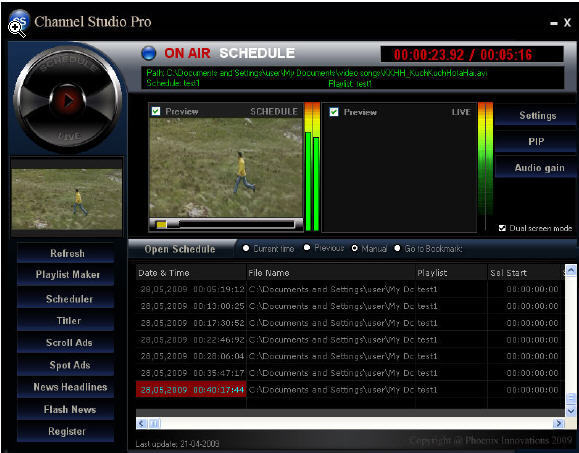Viewport: 579px width, 453px height.
Task: Open Flash News
Action: [x=66, y=409]
